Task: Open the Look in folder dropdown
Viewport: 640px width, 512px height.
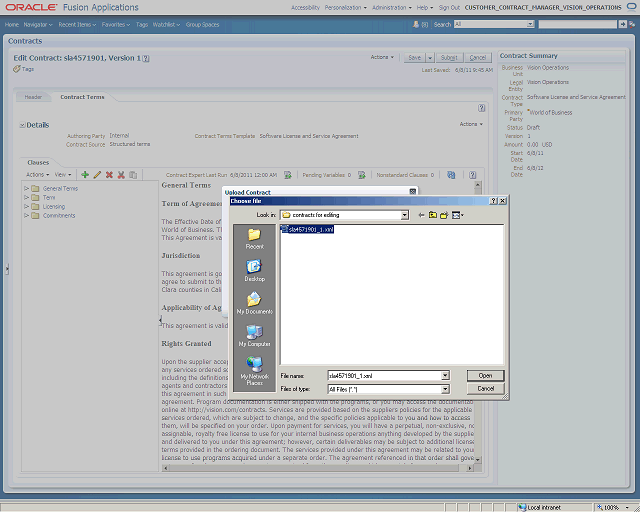Action: click(404, 215)
